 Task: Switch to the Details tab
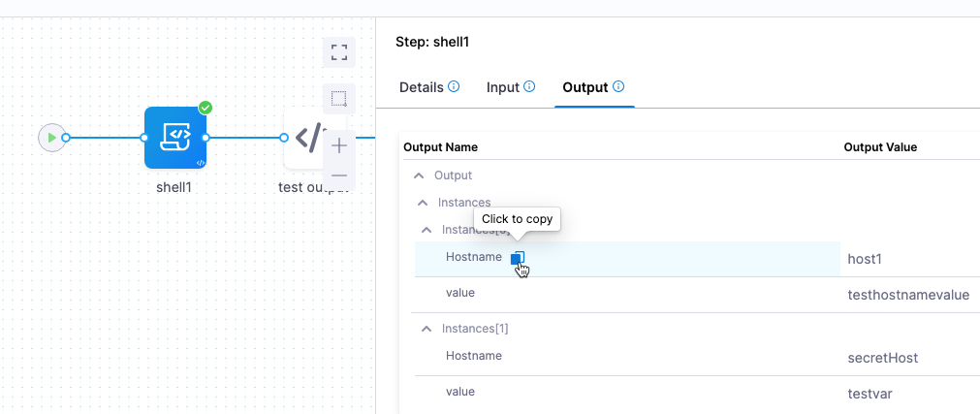421,87
